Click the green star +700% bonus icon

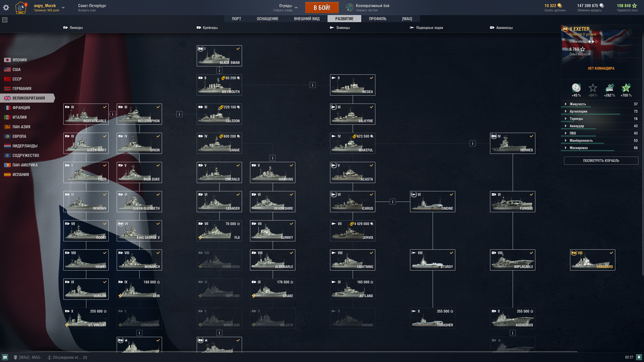[626, 88]
